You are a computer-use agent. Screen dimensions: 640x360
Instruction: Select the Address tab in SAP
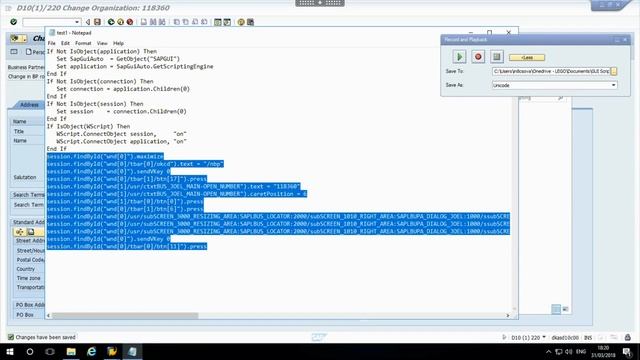pos(29,105)
